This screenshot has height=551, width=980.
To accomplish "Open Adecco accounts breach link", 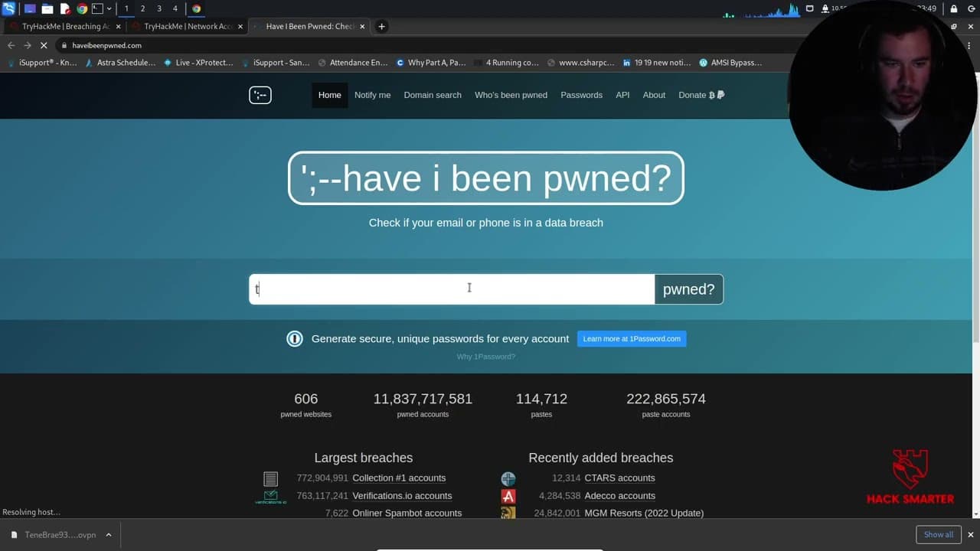I will (619, 496).
